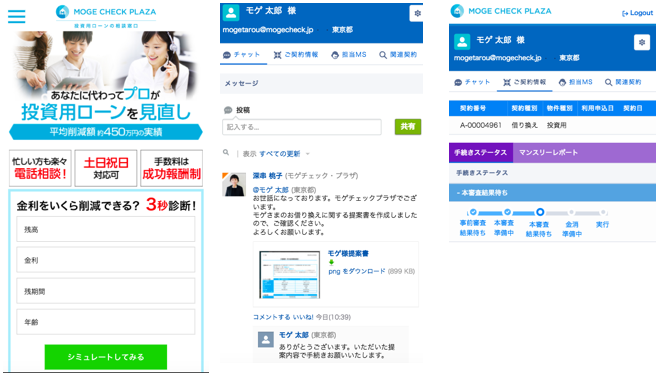Image resolution: width=664 pixels, height=373 pixels.
Task: Open the 関連契約 tab in the chat screen
Action: point(398,55)
